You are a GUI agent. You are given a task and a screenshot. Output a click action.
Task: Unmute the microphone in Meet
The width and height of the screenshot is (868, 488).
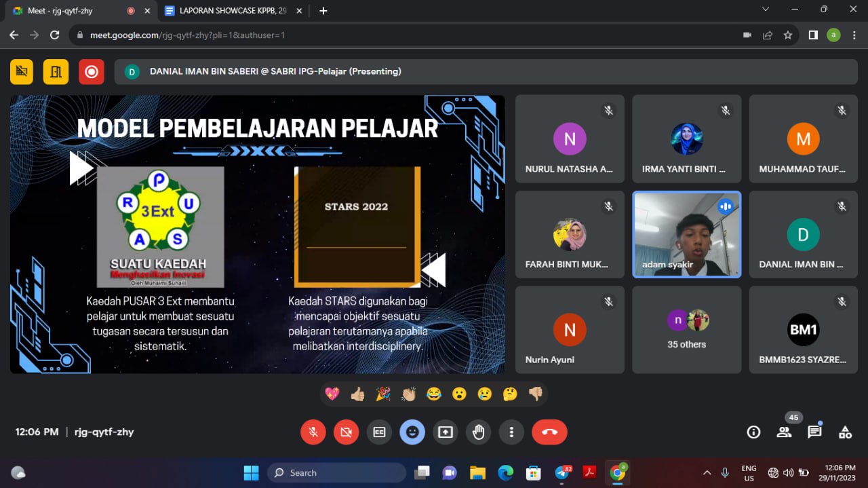[x=313, y=432]
